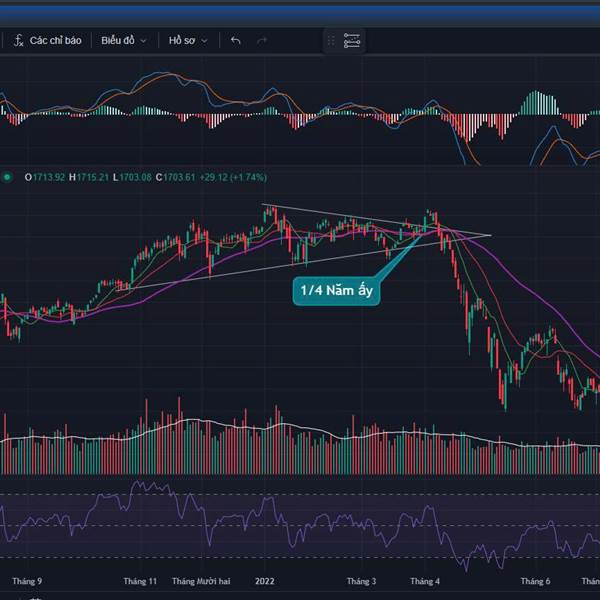Click the Redo arrow
The image size is (600, 600).
[262, 40]
